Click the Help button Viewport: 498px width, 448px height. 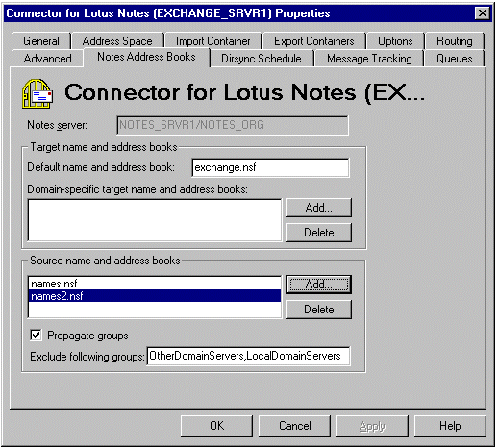tap(450, 426)
